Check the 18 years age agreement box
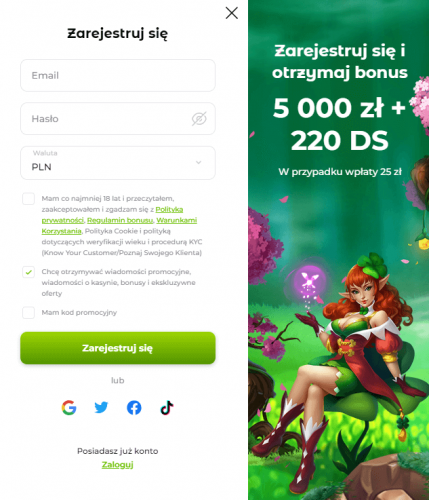Viewport: 429px width, 500px height. 28,199
